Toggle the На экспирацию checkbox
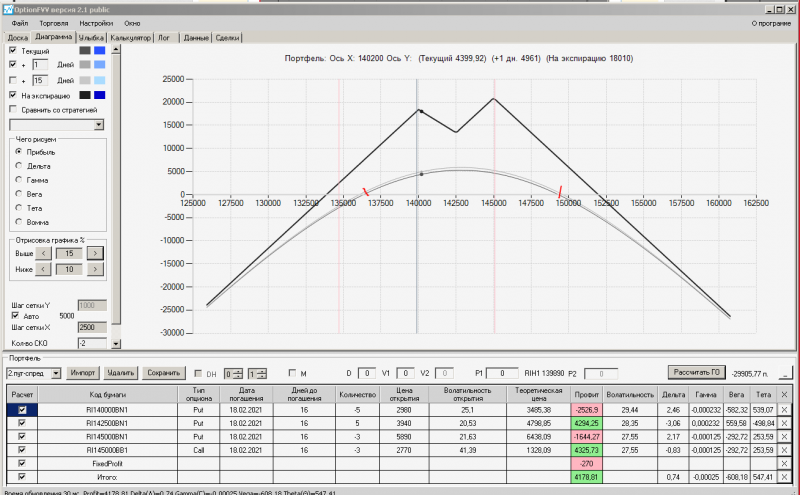Viewport: 800px width, 495px height. tap(13, 95)
